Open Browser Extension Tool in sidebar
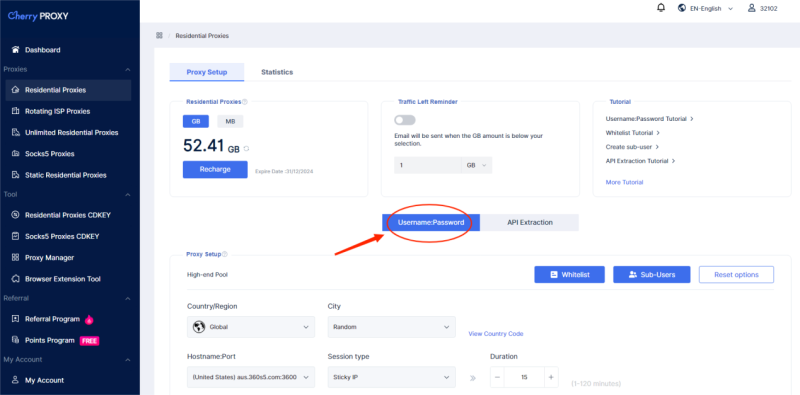This screenshot has width=800, height=395. pos(63,279)
